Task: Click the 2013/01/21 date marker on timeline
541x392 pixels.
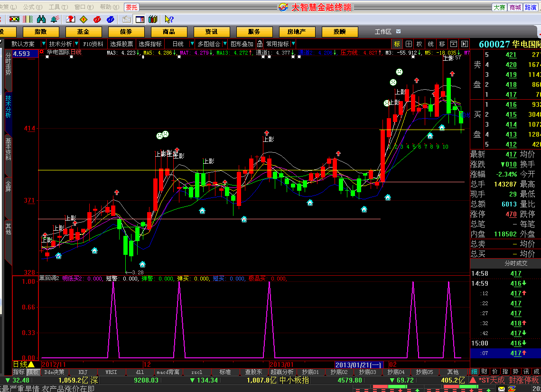Action: tap(359, 365)
